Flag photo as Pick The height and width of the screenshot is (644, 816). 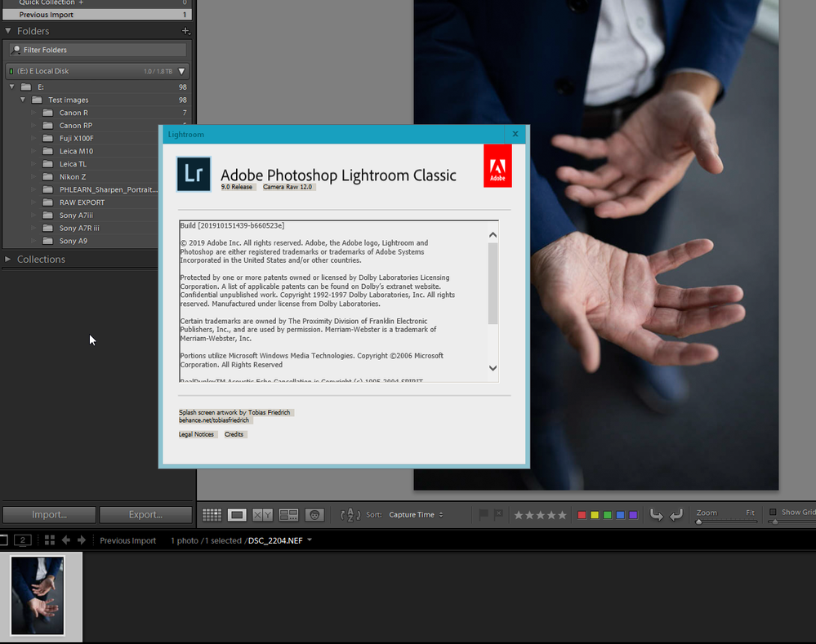[484, 514]
